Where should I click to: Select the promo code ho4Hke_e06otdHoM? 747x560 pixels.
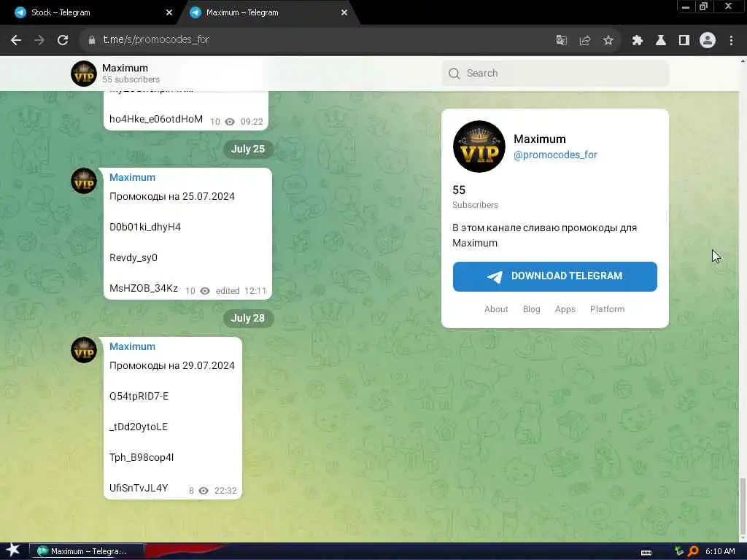click(x=156, y=119)
